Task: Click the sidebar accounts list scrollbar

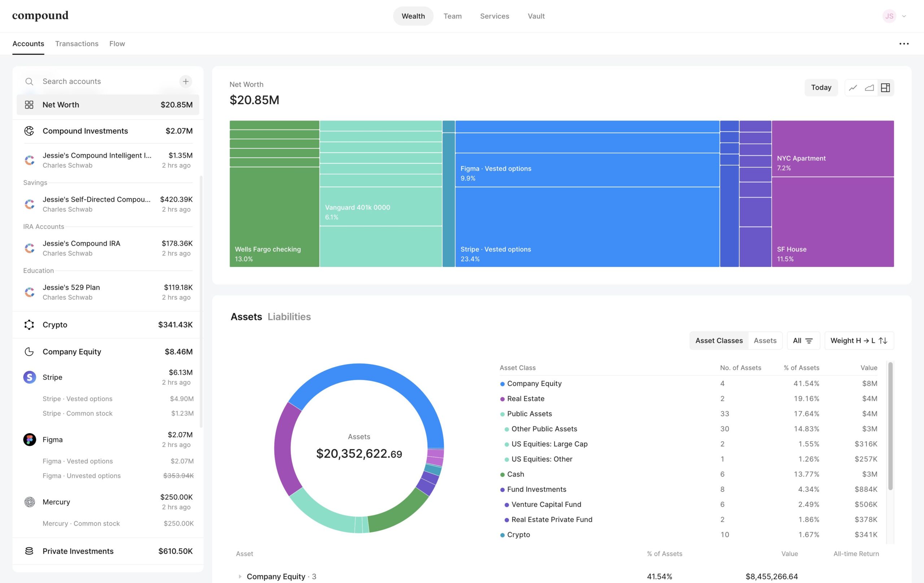Action: (201, 302)
